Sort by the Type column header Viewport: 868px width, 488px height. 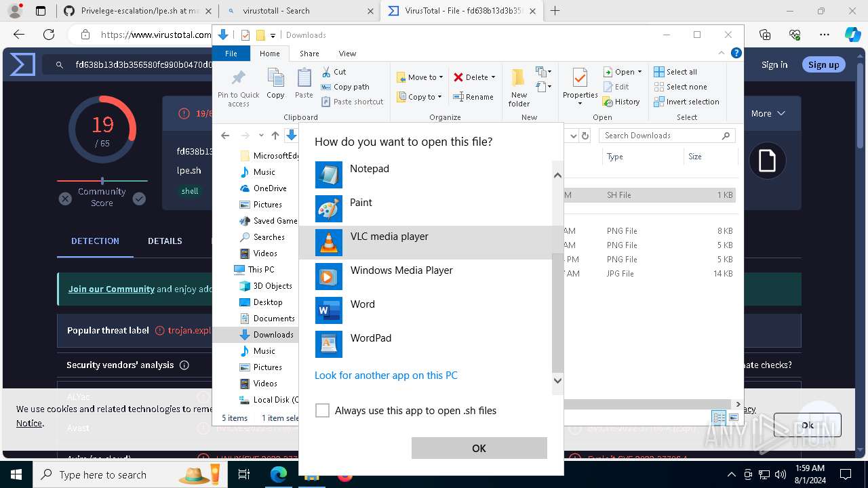[x=643, y=157]
